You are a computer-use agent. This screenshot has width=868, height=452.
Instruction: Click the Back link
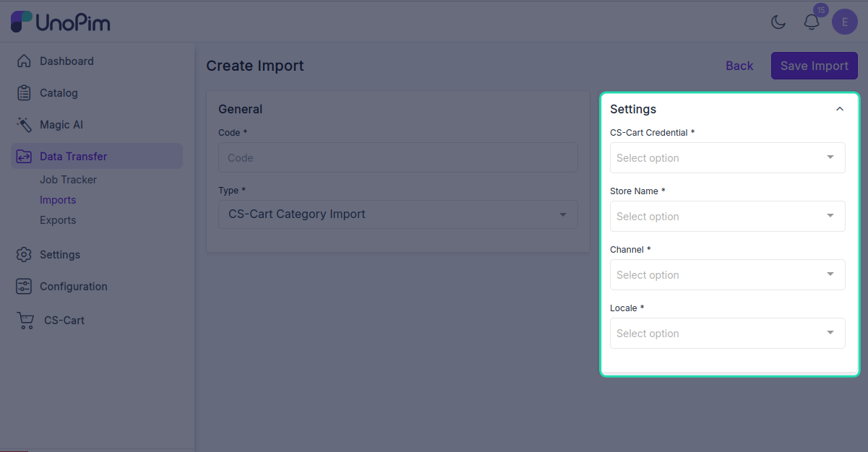(739, 66)
